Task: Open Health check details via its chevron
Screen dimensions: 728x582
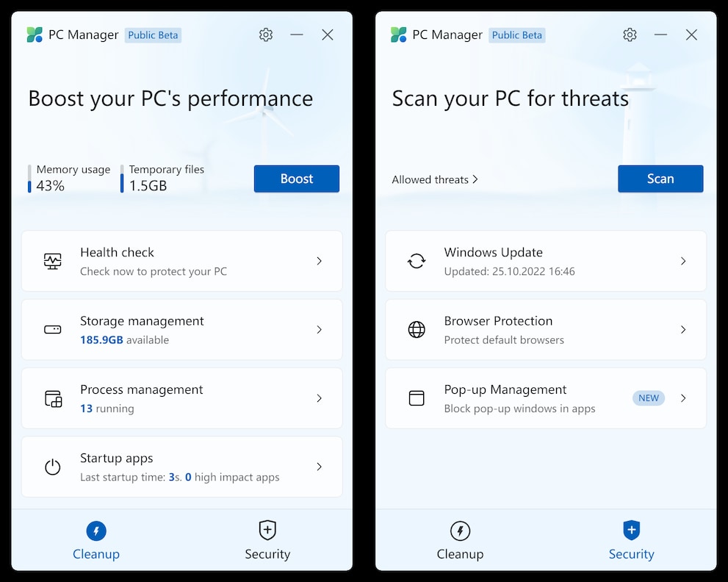Action: 319,261
